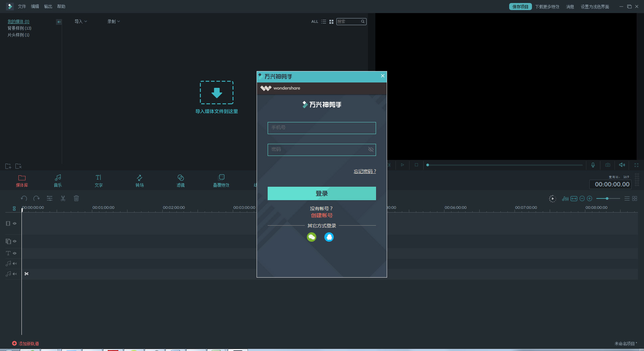Open the 叠覆特效 overlay effects panel
Viewport: 644px width, 351px height.
click(x=221, y=181)
